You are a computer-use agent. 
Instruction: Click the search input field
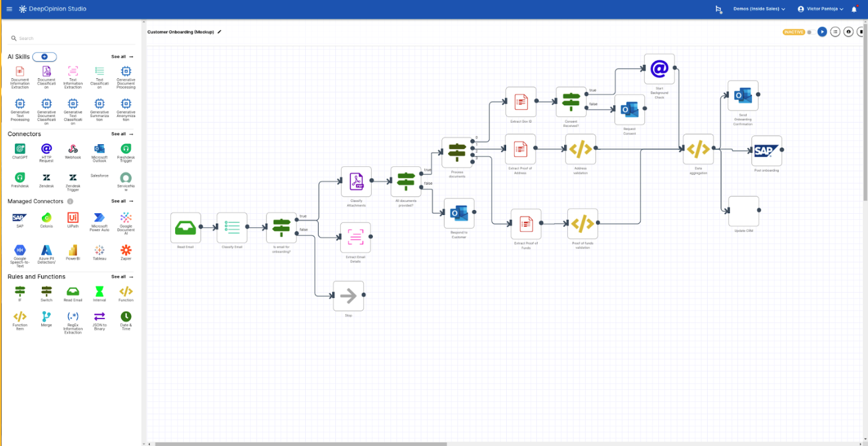tap(74, 38)
